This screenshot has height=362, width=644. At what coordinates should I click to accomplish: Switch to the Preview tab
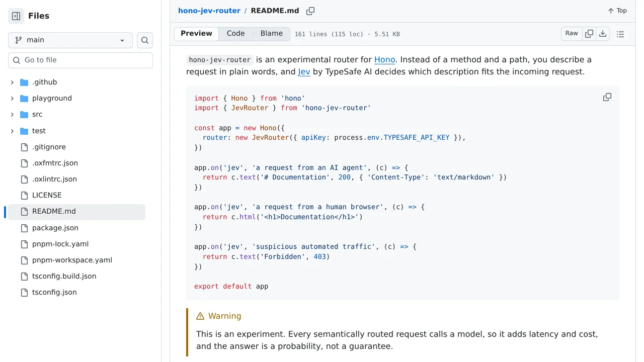[x=196, y=34]
